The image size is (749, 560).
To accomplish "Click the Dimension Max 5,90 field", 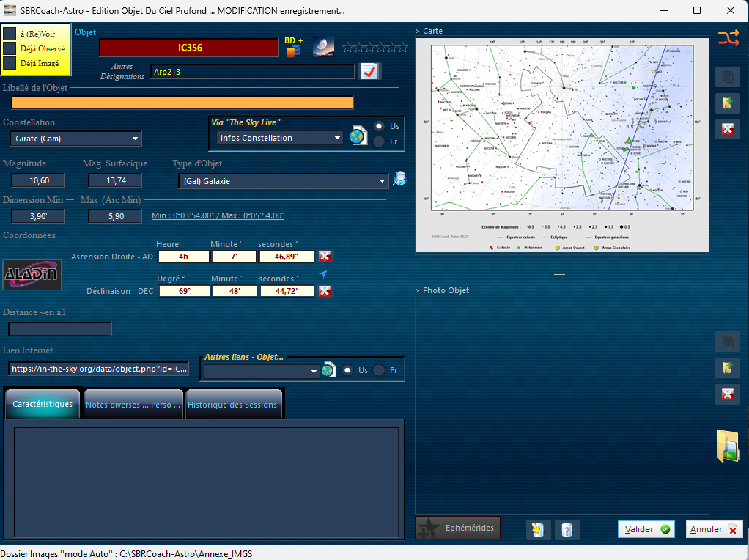I will 115,216.
